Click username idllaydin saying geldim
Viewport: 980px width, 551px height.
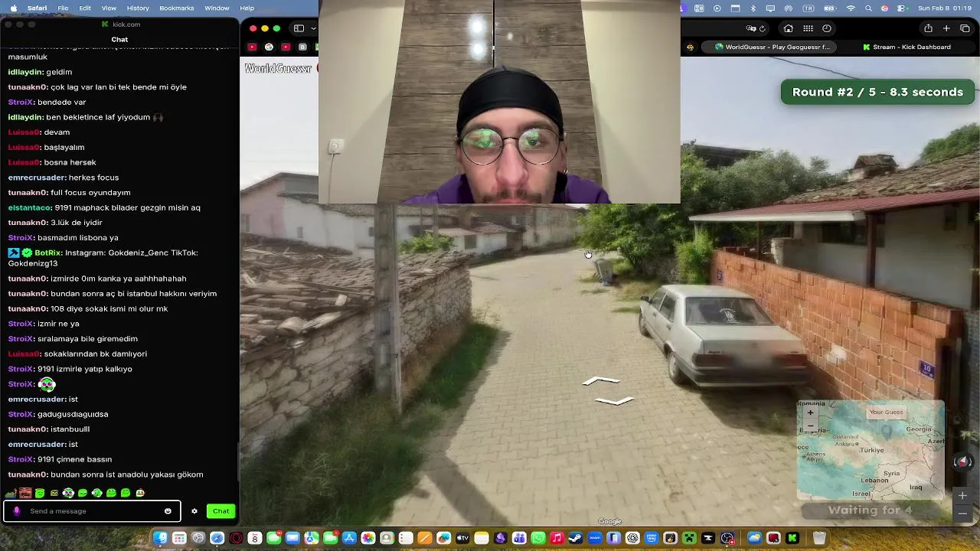pyautogui.click(x=24, y=72)
